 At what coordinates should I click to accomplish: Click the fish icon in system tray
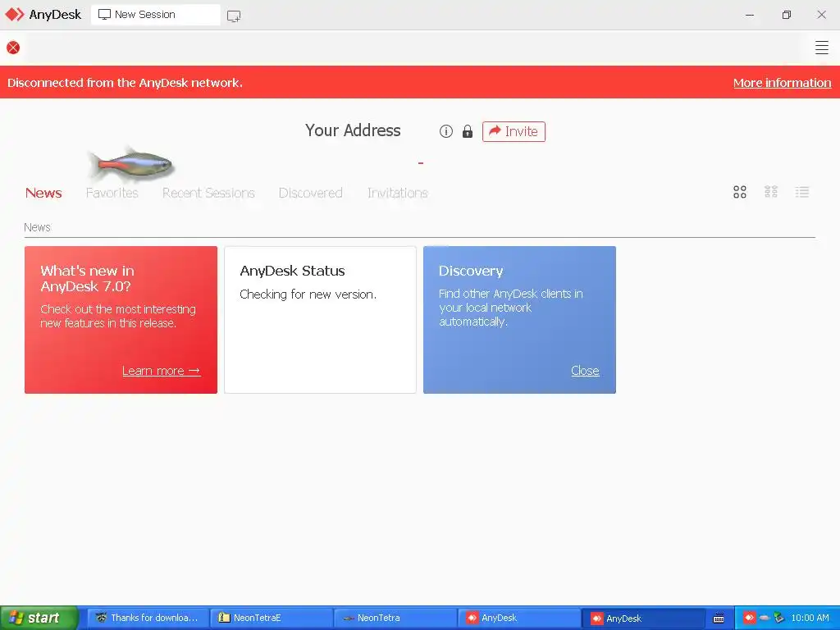click(x=765, y=618)
